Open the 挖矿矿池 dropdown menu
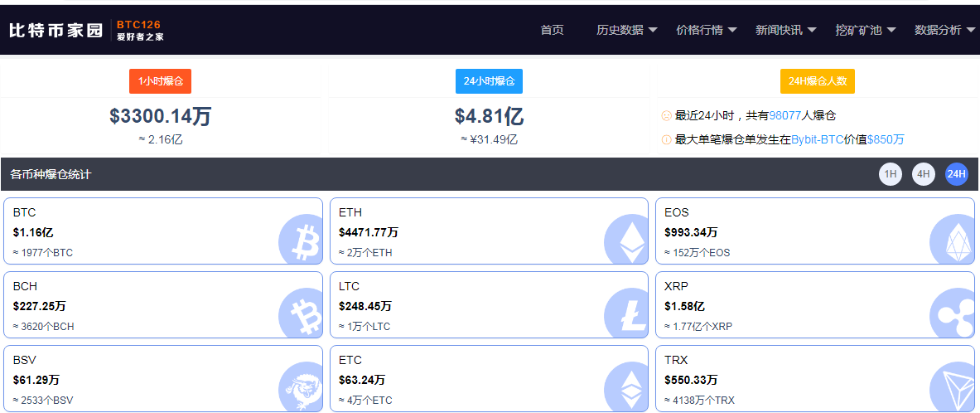Image resolution: width=980 pixels, height=413 pixels. [866, 30]
